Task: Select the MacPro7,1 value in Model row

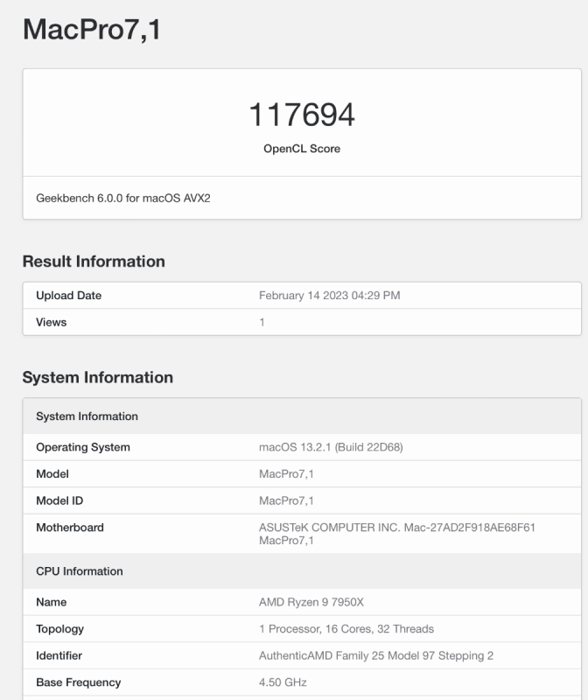Action: 286,474
